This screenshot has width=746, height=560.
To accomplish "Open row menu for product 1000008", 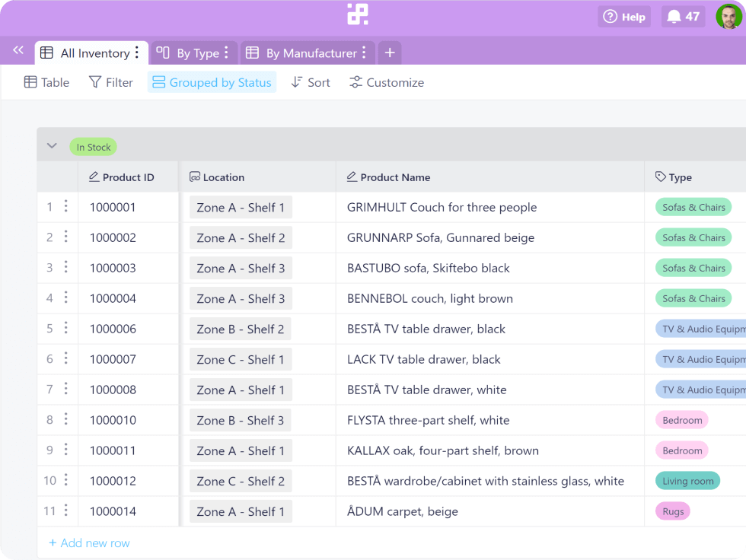I will coord(66,389).
